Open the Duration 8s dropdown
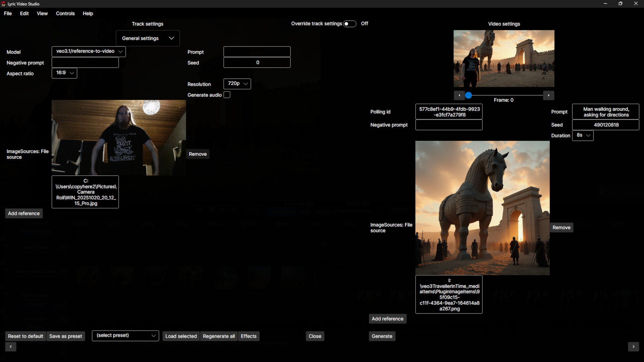644x362 pixels. coord(583,135)
